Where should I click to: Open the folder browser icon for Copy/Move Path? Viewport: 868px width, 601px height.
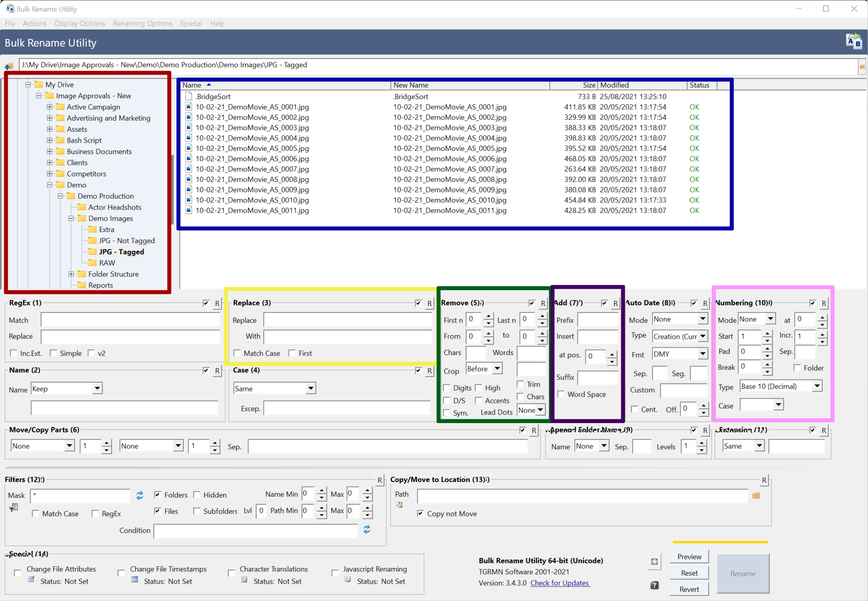[x=757, y=496]
